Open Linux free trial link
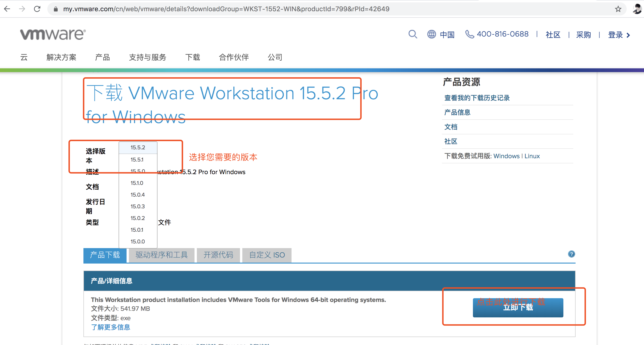This screenshot has width=644, height=345. point(532,156)
